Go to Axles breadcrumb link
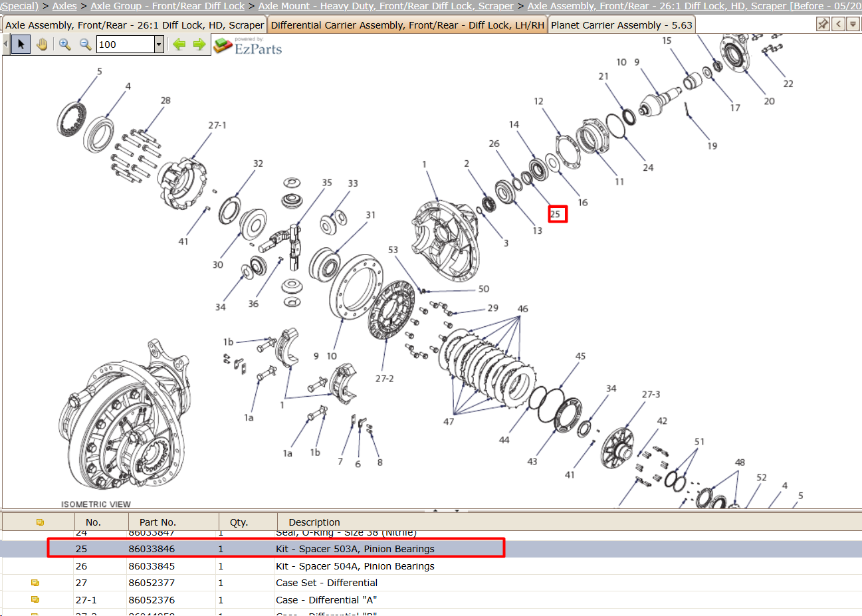862x616 pixels. coord(64,6)
